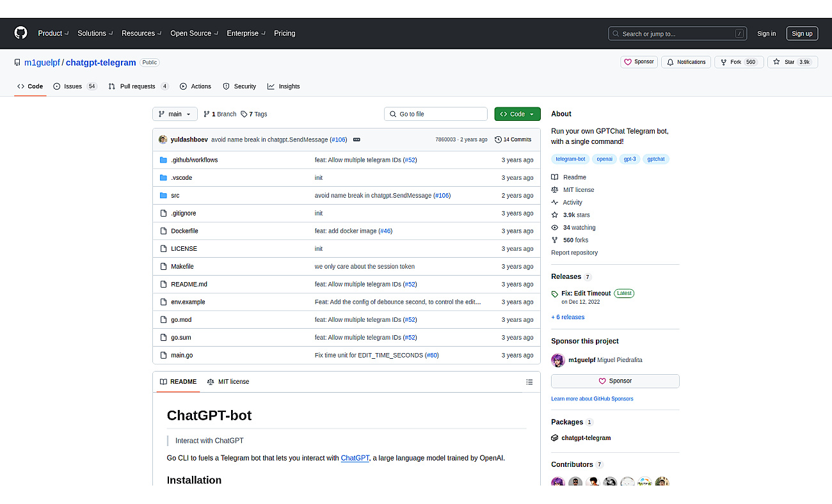The width and height of the screenshot is (832, 504).
Task: Open the Makefile file
Action: pos(182,267)
